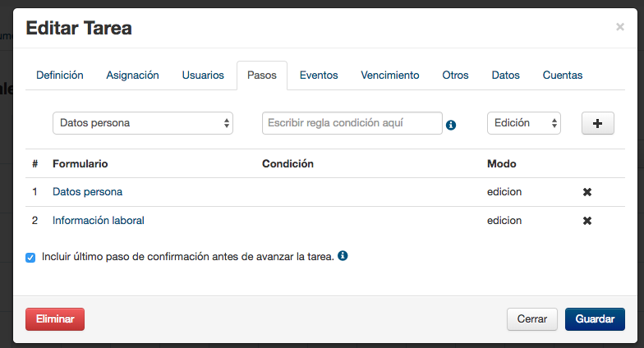Click the red Eliminar button

click(x=55, y=318)
